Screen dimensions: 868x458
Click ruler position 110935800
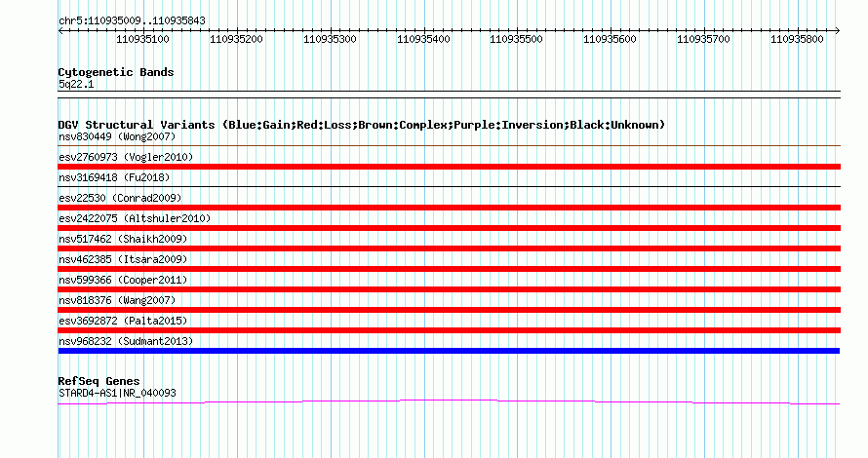coord(797,39)
